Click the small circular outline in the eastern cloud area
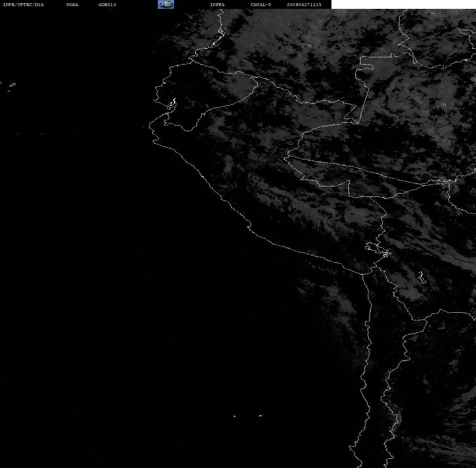The width and height of the screenshot is (476, 468). (x=444, y=105)
